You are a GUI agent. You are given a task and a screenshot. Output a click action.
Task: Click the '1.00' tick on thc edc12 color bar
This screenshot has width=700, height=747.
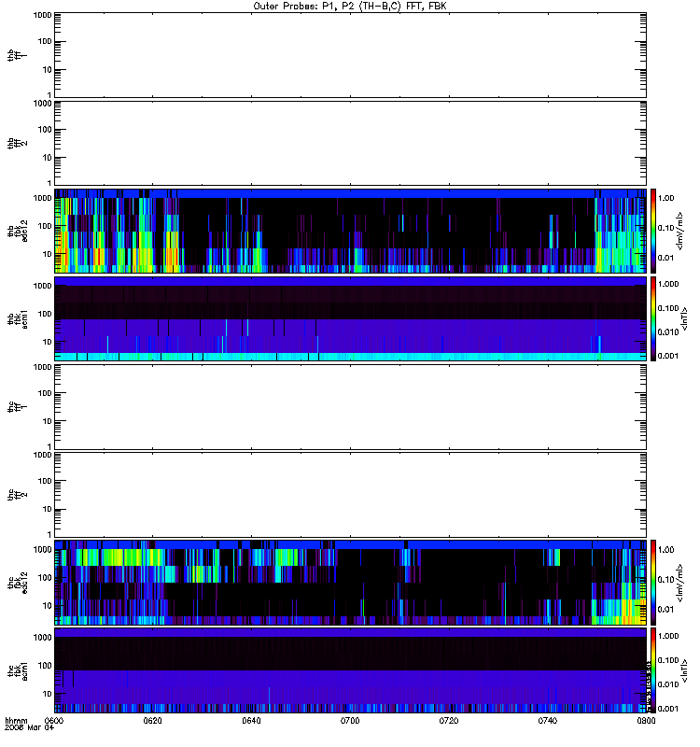[665, 550]
